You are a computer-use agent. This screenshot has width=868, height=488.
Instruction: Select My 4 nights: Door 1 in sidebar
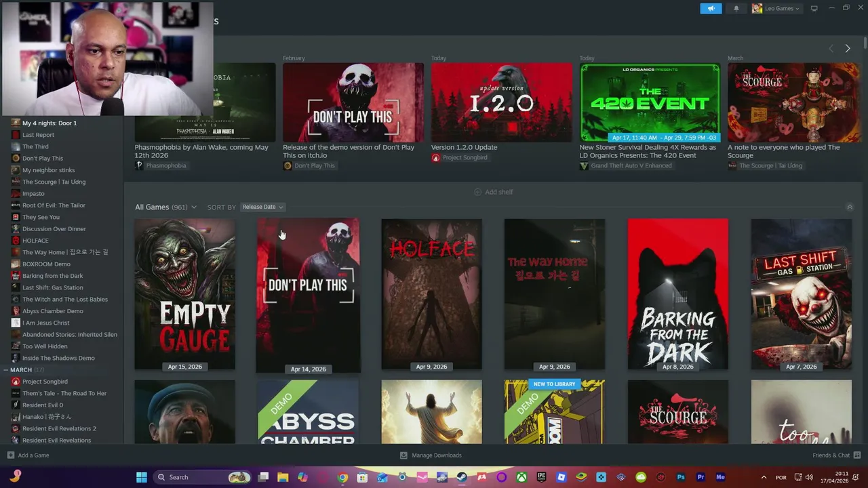click(x=61, y=123)
